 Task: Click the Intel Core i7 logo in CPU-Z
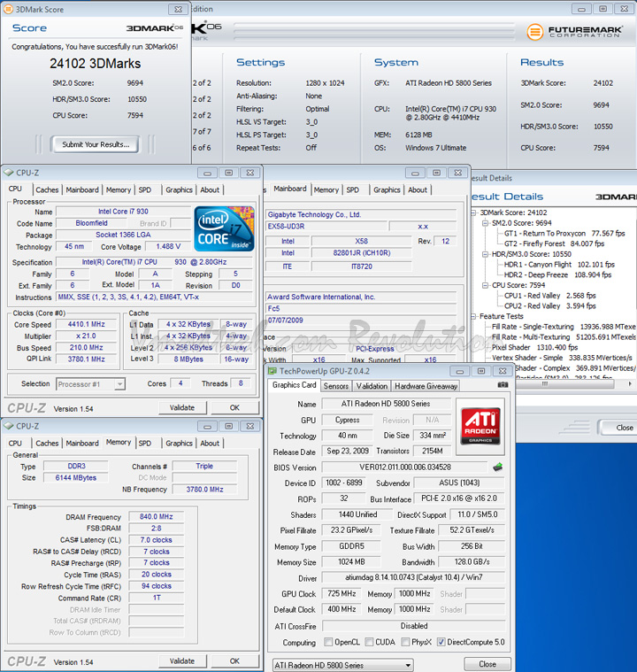coord(224,228)
